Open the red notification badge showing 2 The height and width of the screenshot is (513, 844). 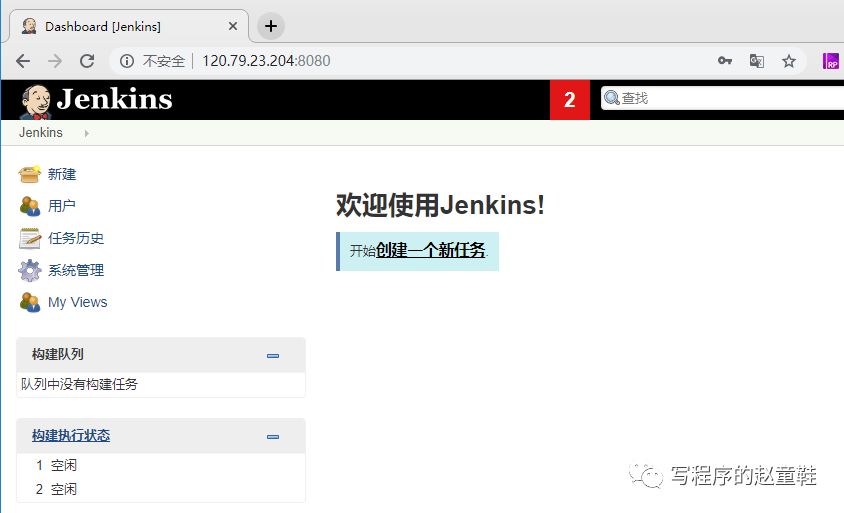[569, 100]
